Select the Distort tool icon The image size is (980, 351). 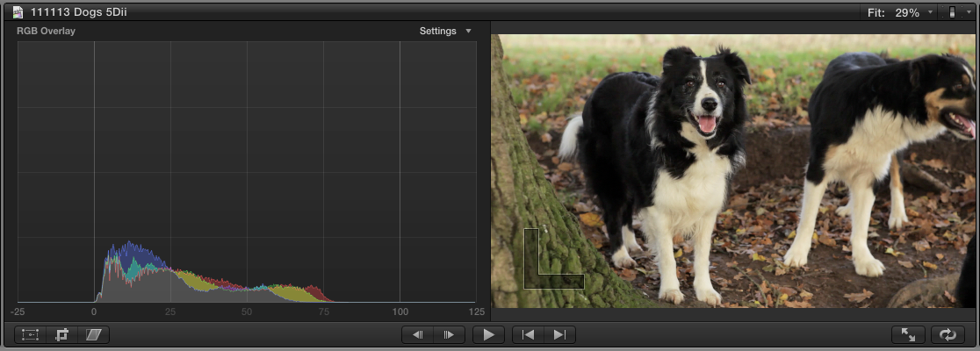pos(93,334)
